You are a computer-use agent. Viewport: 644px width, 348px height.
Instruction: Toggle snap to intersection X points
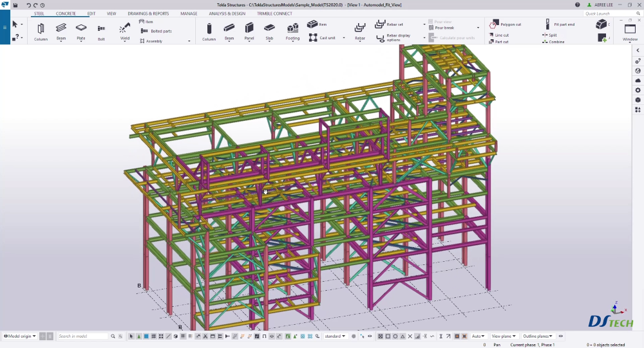pos(410,336)
